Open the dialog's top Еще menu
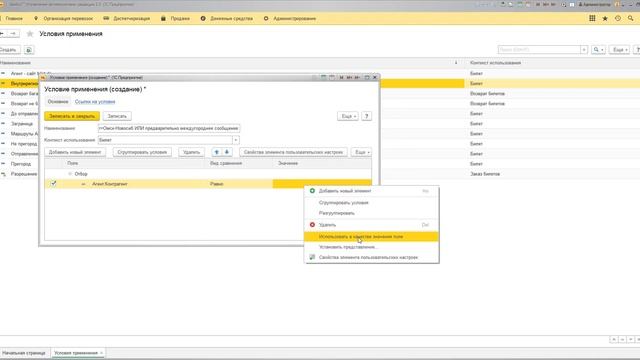This screenshot has height=360, width=640. 348,116
